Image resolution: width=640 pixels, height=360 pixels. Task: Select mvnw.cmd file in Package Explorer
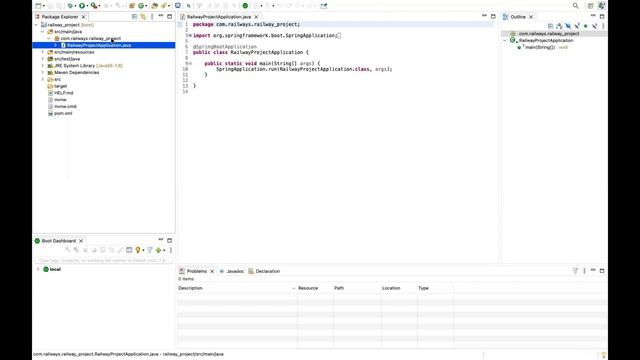coord(65,107)
